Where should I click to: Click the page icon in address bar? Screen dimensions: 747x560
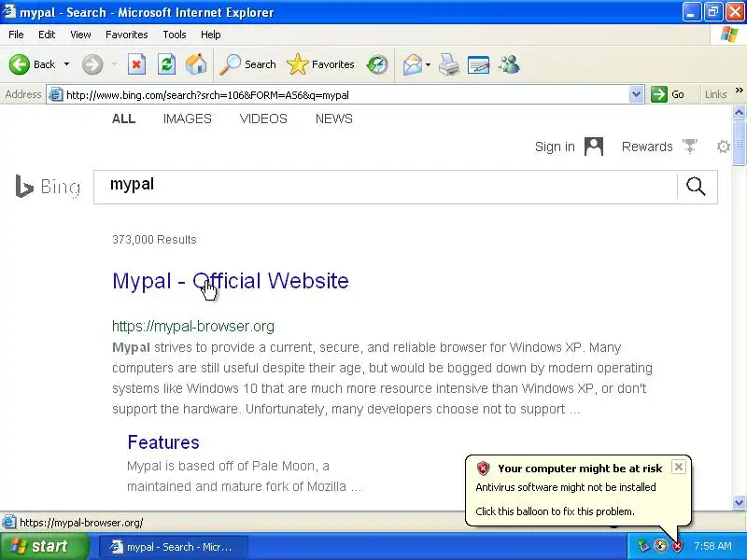pos(56,94)
